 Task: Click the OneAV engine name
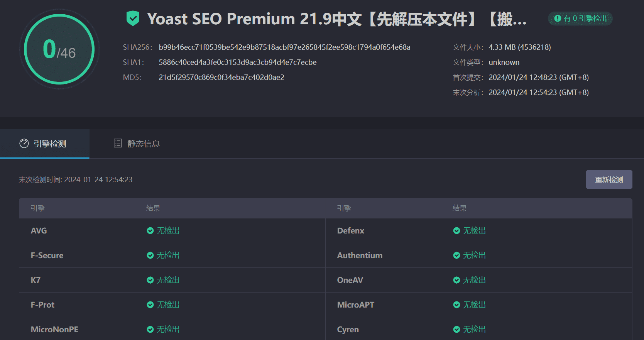coord(350,280)
